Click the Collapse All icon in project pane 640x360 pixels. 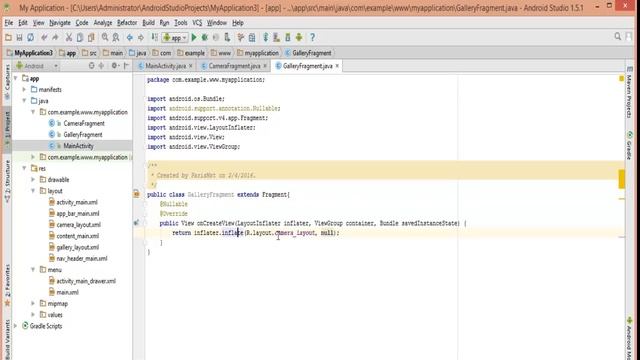(101, 66)
